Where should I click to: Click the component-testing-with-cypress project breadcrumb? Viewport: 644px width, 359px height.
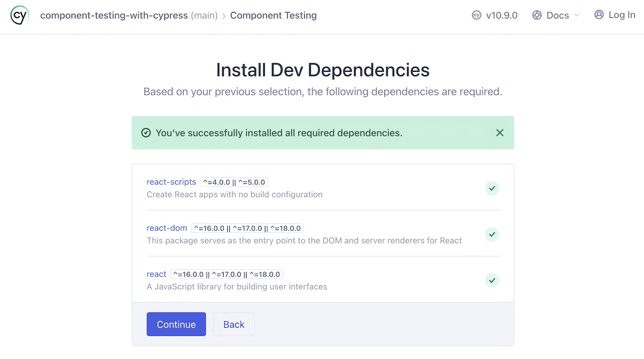point(114,15)
